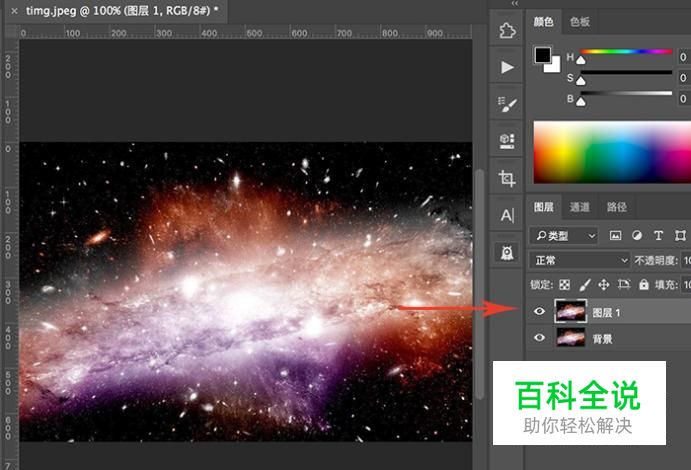Click the 锁定 lock label
This screenshot has height=470, width=691.
tap(541, 285)
